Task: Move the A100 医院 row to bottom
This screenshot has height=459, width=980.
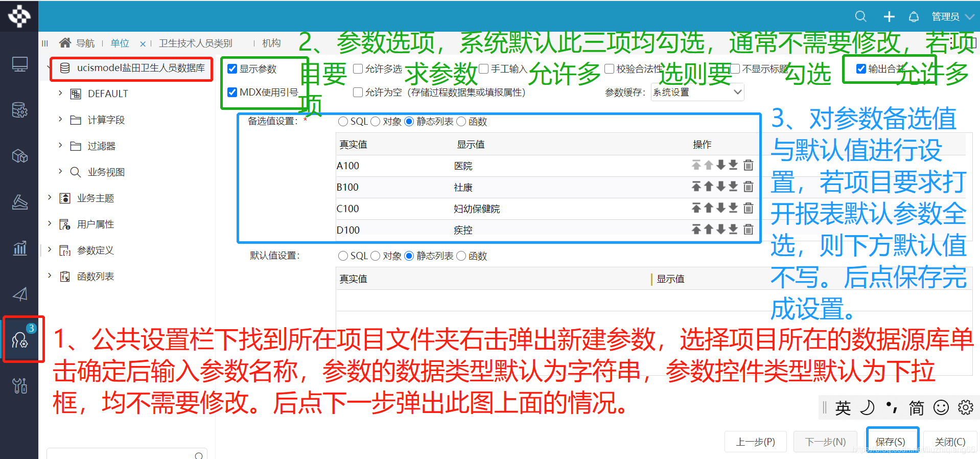Action: [x=733, y=165]
